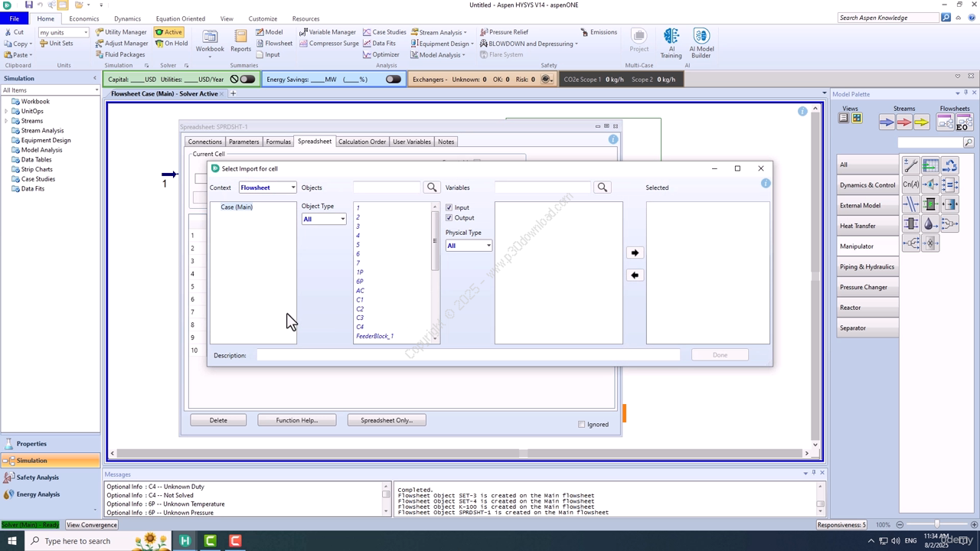Expand the UnitOps tree node
This screenshot has height=551, width=980.
pos(6,111)
